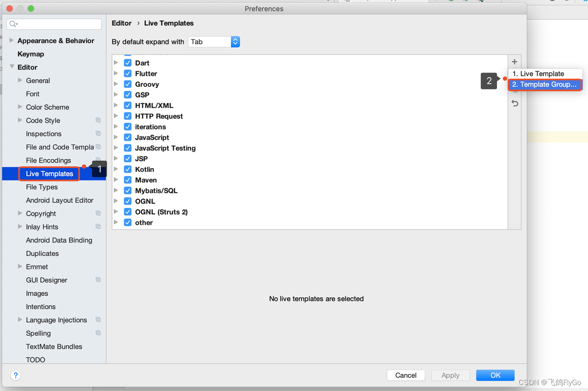The image size is (588, 391).
Task: Disable the JavaScript template group checkbox
Action: (128, 137)
